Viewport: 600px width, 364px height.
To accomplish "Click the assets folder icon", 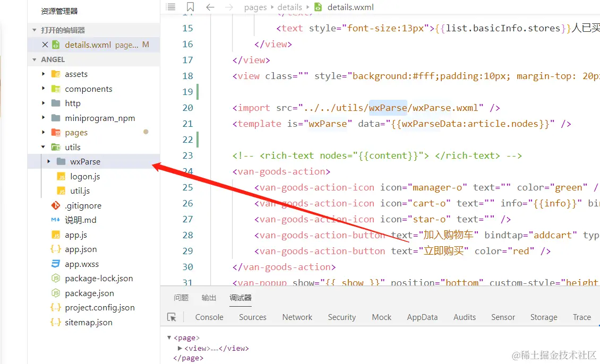I will 56,74.
